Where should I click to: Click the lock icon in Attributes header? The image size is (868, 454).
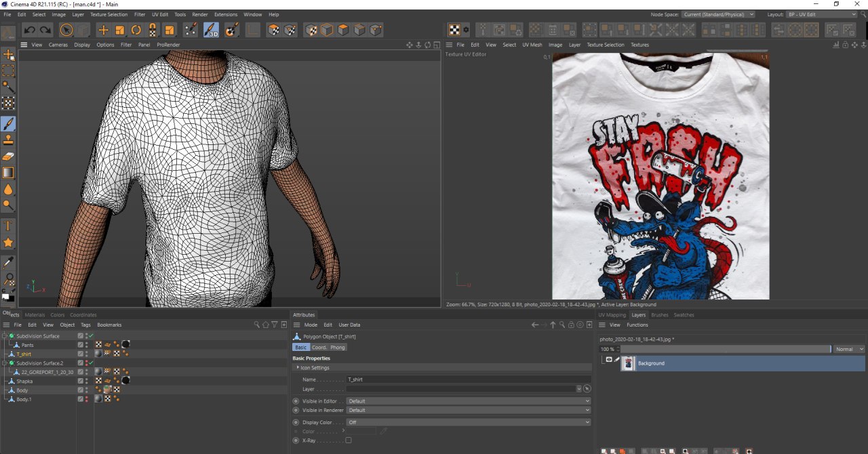(571, 325)
